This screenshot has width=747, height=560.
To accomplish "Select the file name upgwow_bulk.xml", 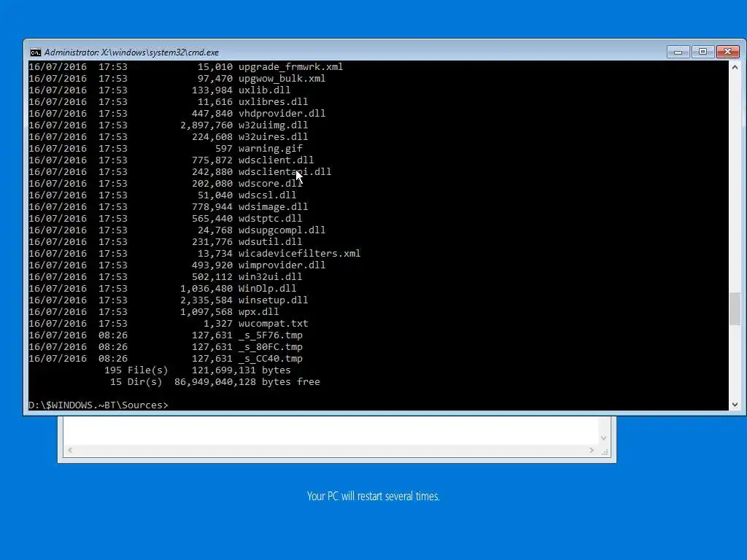I will coord(282,79).
